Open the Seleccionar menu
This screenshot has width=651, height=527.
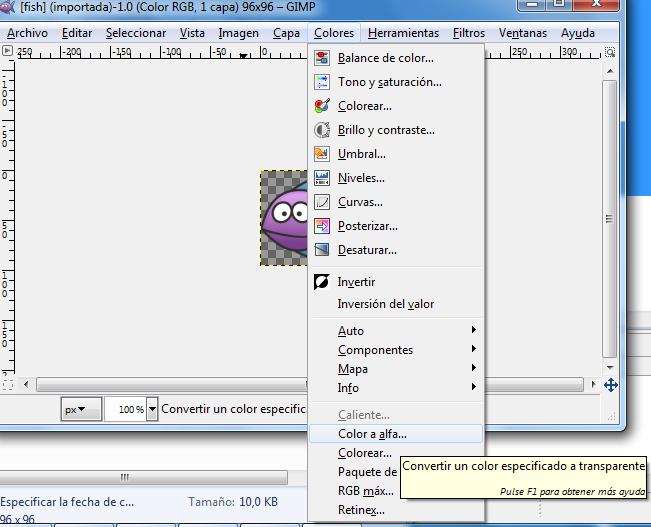(x=136, y=33)
